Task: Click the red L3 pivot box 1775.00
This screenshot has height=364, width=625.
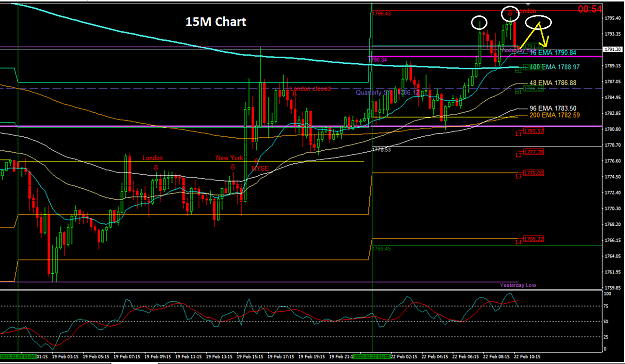Action: click(x=534, y=173)
